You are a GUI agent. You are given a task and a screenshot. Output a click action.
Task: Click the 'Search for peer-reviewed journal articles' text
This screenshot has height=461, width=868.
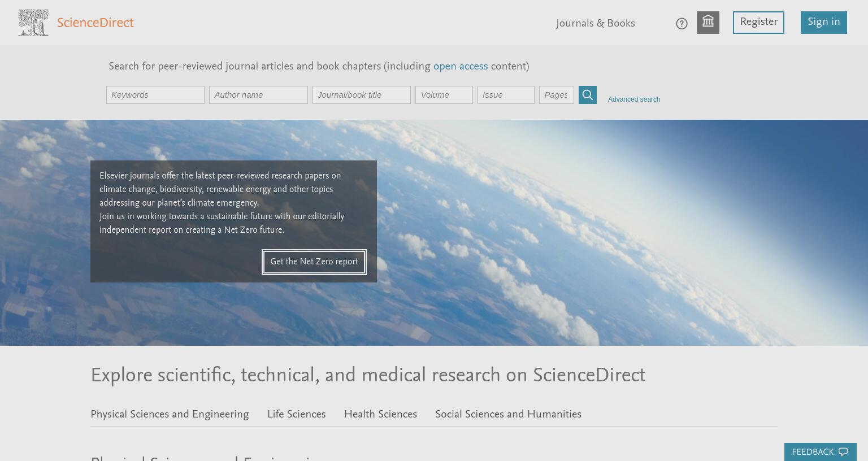[319, 67]
